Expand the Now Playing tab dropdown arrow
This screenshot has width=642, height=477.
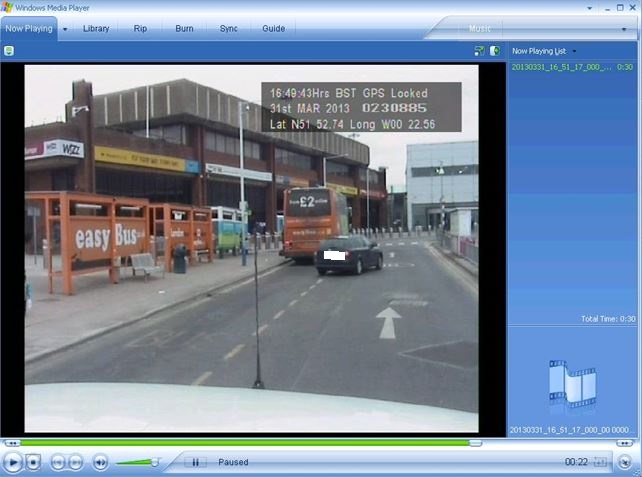[65, 29]
